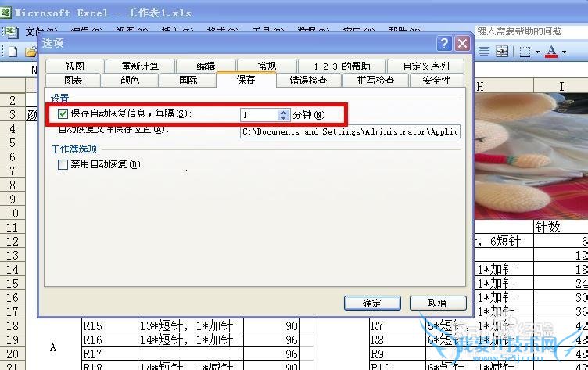Click the justify alignment toolbar icon

pyautogui.click(x=484, y=52)
